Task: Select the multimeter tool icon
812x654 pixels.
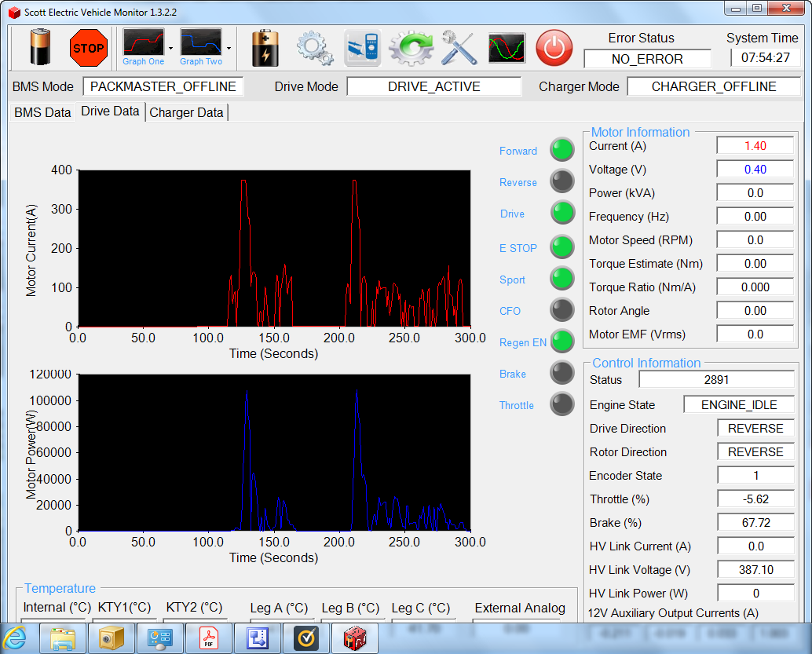Action: (x=362, y=48)
